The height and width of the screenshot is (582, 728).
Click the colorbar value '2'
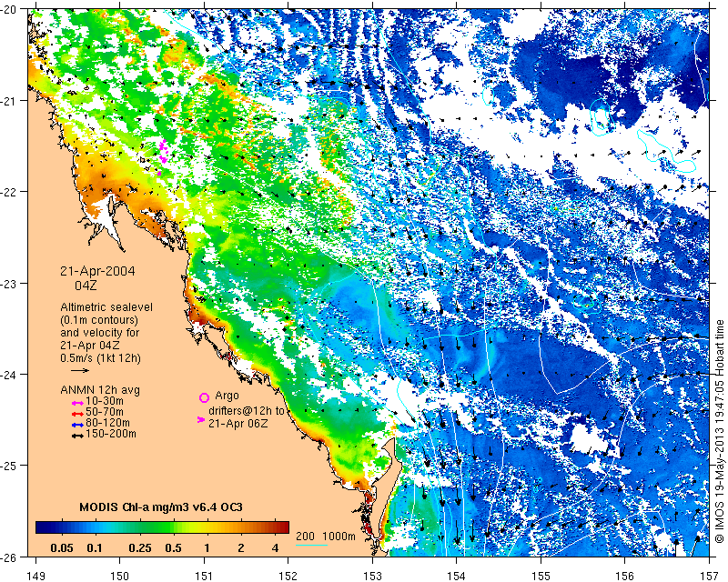pos(240,548)
